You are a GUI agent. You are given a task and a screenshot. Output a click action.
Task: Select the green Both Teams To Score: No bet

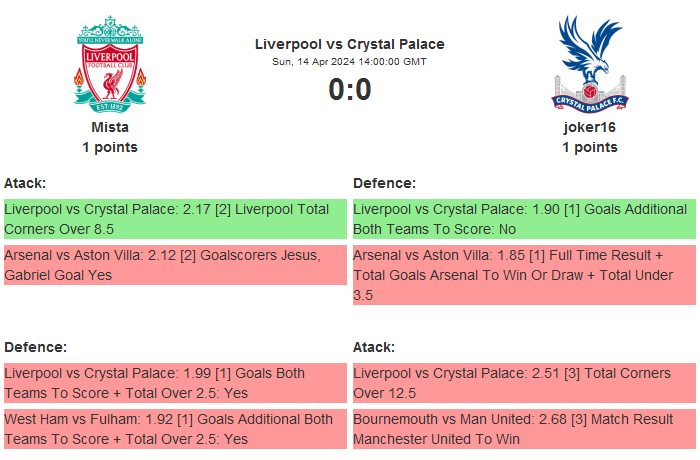[x=524, y=219]
